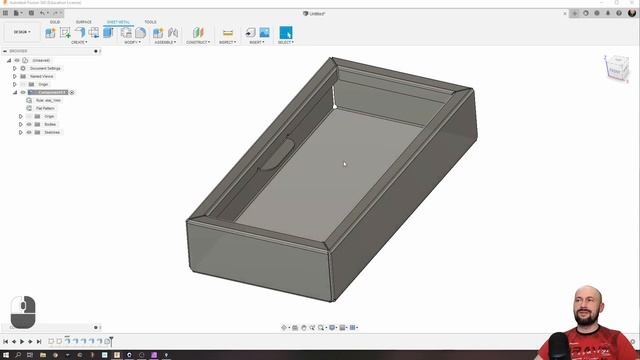Select the Unfold tool icon
640x360 pixels.
coord(94,33)
